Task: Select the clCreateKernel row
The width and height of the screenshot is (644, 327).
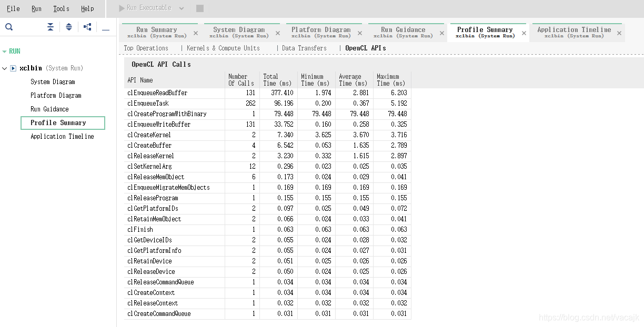Action: point(267,135)
